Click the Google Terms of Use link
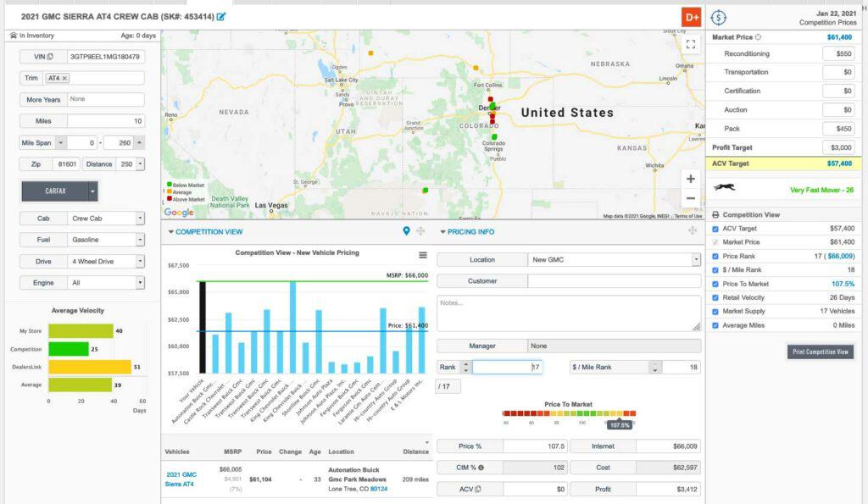The height and width of the screenshot is (504, 868). 688,216
